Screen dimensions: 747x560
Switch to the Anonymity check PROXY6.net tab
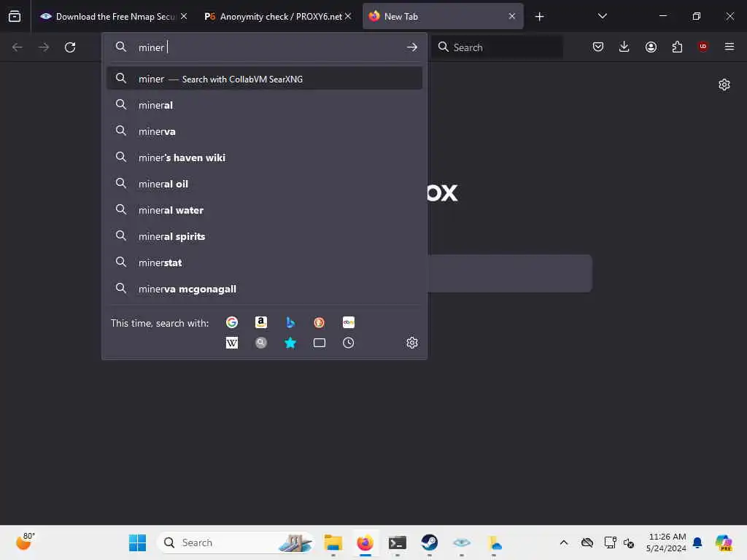click(x=278, y=16)
